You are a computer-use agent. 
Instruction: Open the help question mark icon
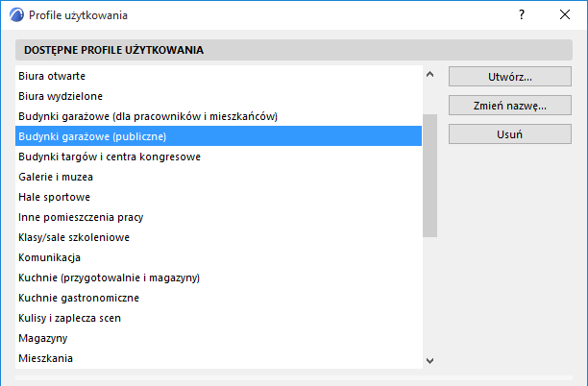522,14
